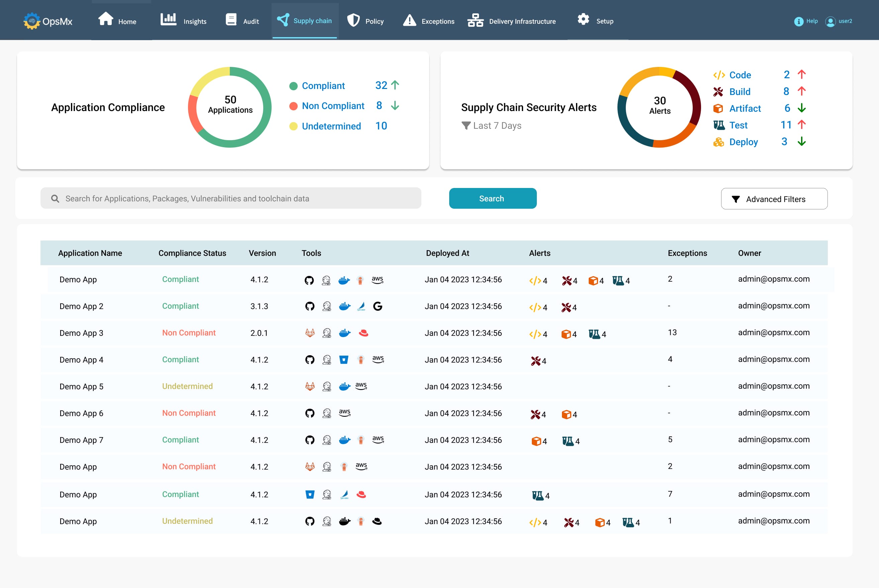The image size is (879, 588).
Task: Click the code alert icon in Demo App 3 row
Action: [535, 334]
